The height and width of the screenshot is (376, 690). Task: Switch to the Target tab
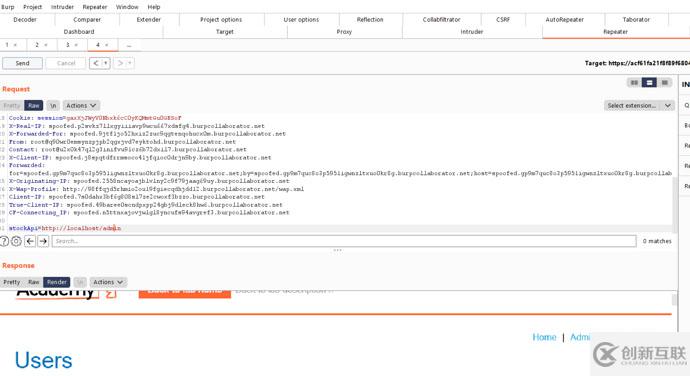coord(225,32)
